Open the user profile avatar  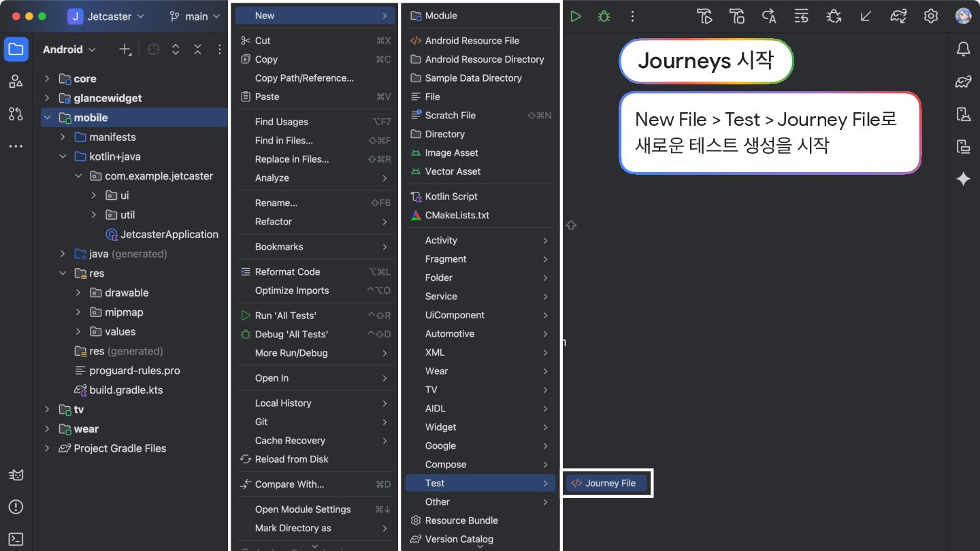coord(963,16)
